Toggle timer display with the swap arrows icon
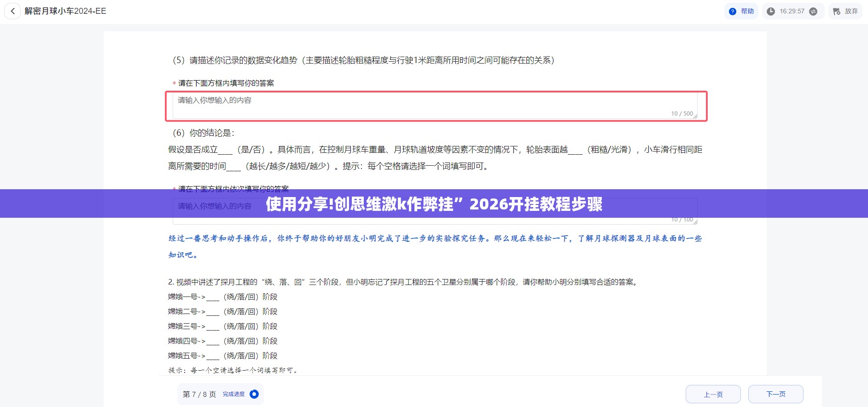868x407 pixels. tap(813, 12)
